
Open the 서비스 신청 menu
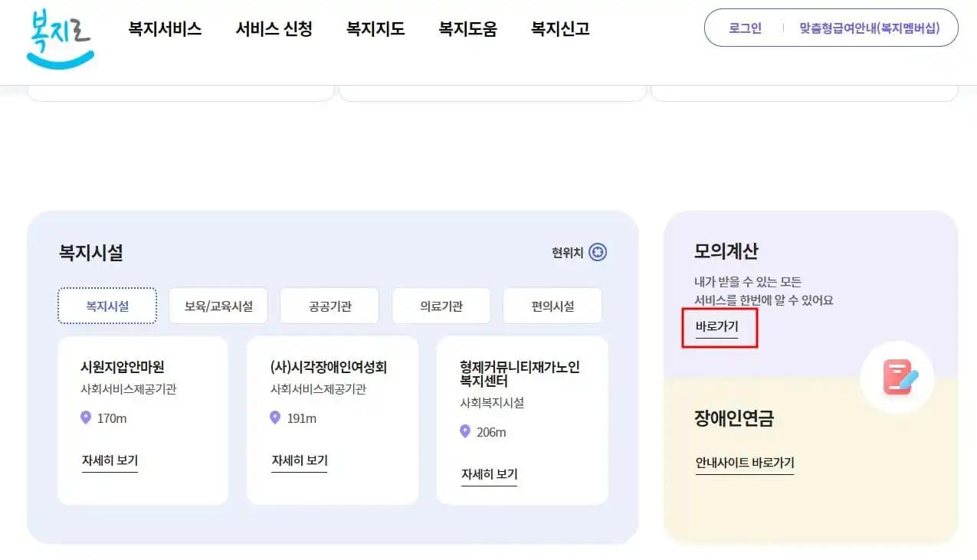tap(274, 29)
